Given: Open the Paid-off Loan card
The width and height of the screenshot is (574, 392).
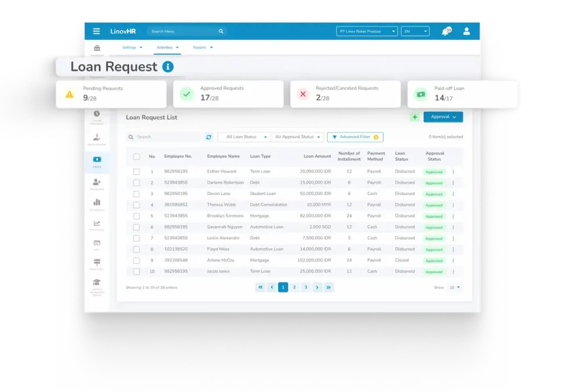Looking at the screenshot, I should click(462, 94).
